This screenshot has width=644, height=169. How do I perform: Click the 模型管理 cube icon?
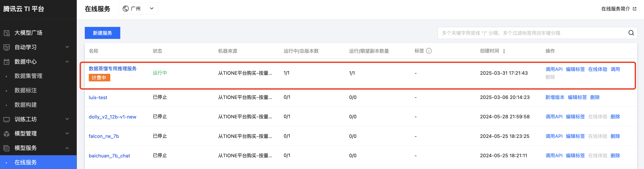coord(6,134)
